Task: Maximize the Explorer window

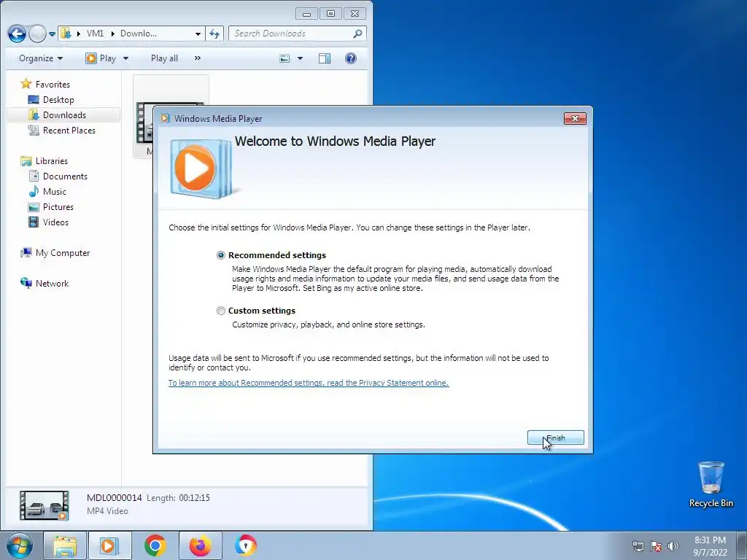Action: pos(330,14)
